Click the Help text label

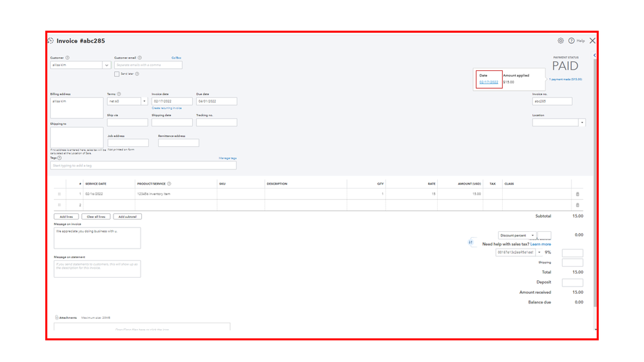pyautogui.click(x=581, y=41)
